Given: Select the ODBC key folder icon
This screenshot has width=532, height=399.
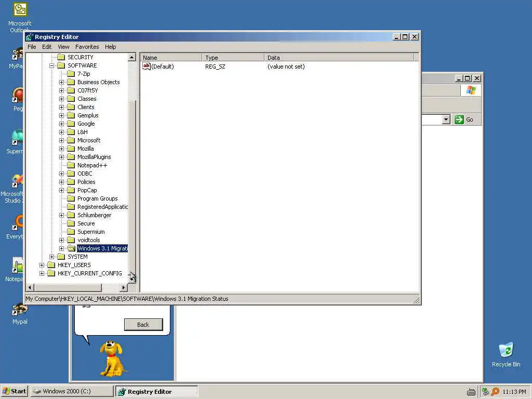Looking at the screenshot, I should (x=71, y=174).
